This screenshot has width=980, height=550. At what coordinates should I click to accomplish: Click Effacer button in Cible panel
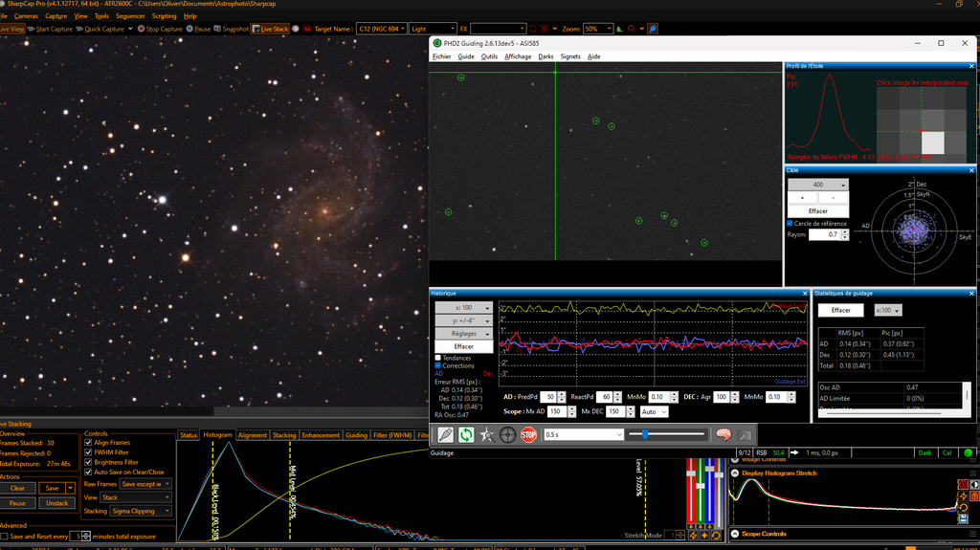[818, 210]
